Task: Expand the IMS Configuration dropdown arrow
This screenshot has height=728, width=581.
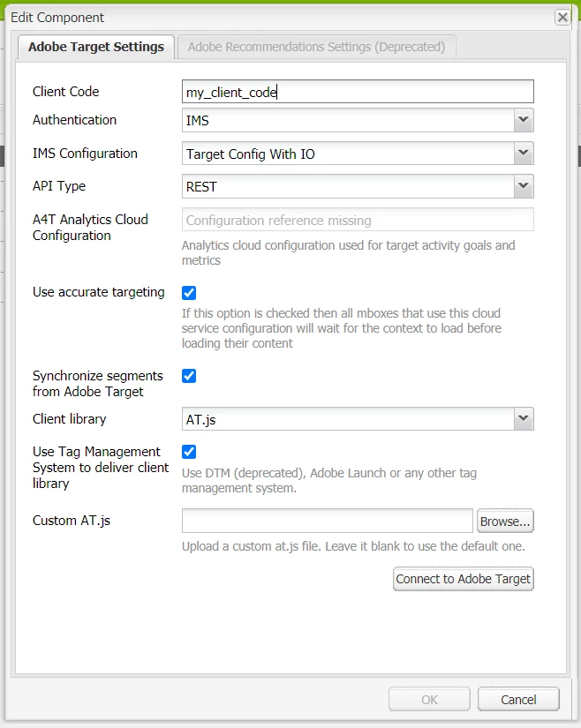Action: (524, 154)
